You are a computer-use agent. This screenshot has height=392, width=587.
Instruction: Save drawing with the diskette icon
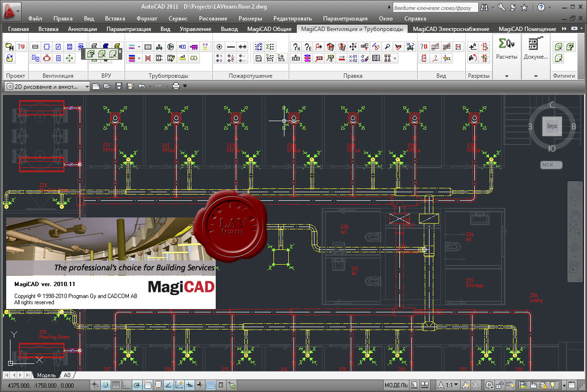pos(118,86)
